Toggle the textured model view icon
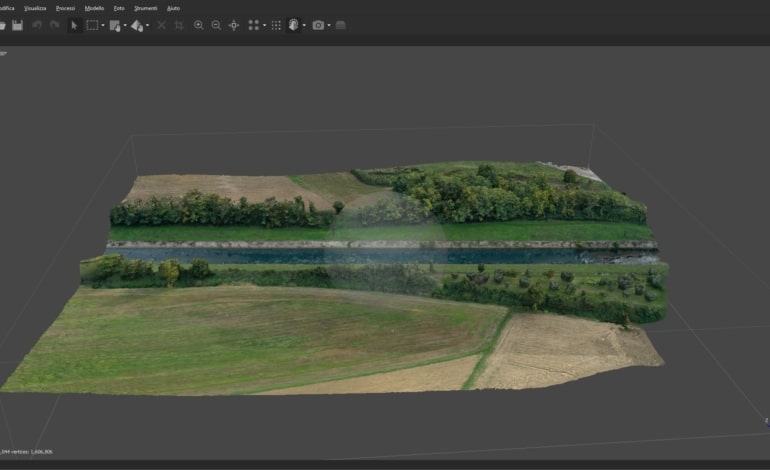This screenshot has height=470, width=770. tap(293, 26)
